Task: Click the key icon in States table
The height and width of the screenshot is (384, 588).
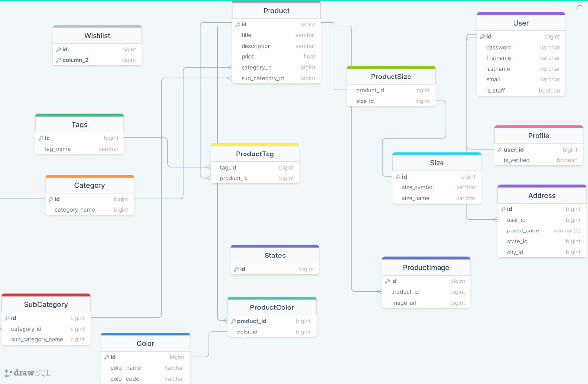Action: (x=236, y=269)
